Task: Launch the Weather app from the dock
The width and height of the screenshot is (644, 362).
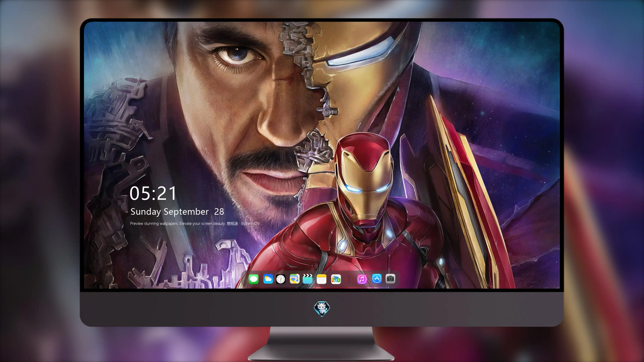Action: [x=268, y=279]
